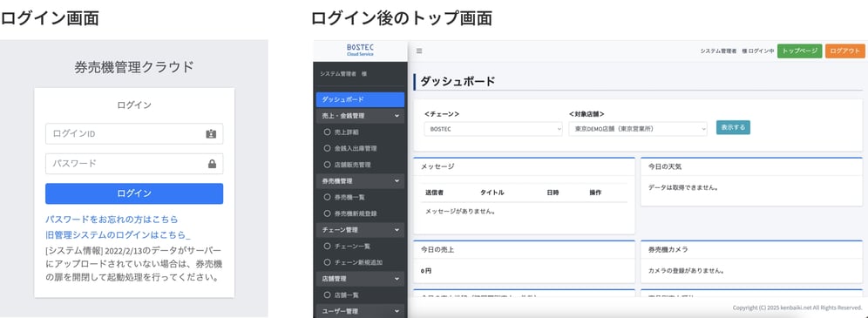This screenshot has width=868, height=318.
Task: Click the ログインID input field
Action: tap(134, 134)
